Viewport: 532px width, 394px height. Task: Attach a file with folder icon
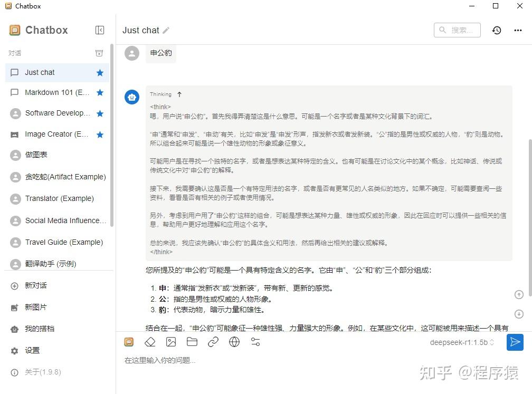[x=192, y=342]
